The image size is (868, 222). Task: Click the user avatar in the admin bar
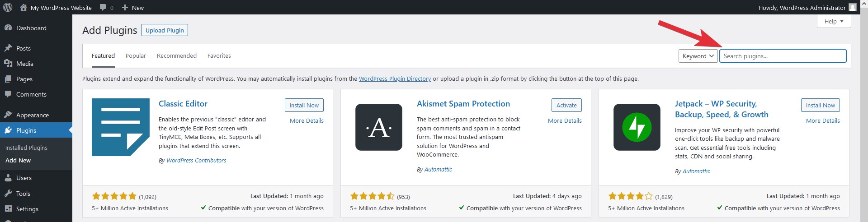(852, 7)
